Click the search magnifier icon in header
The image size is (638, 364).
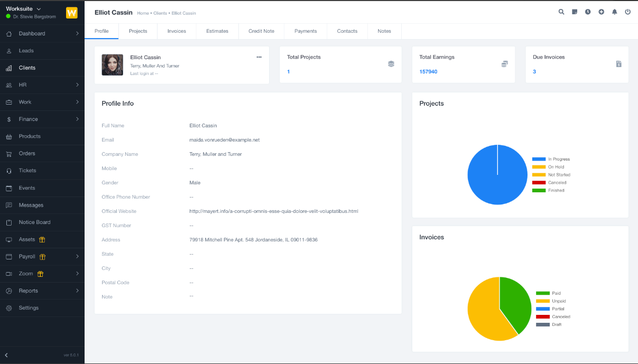561,12
